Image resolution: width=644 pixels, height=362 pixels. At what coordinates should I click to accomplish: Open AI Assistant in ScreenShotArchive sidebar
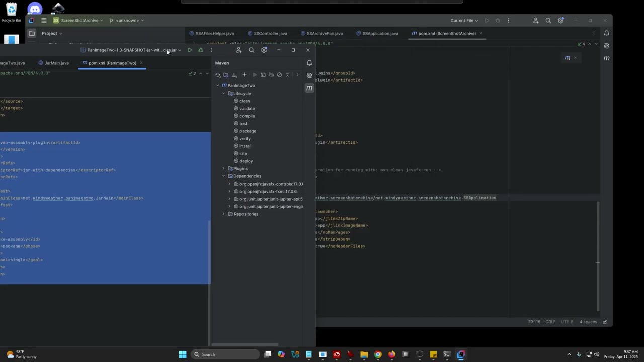[x=606, y=46]
